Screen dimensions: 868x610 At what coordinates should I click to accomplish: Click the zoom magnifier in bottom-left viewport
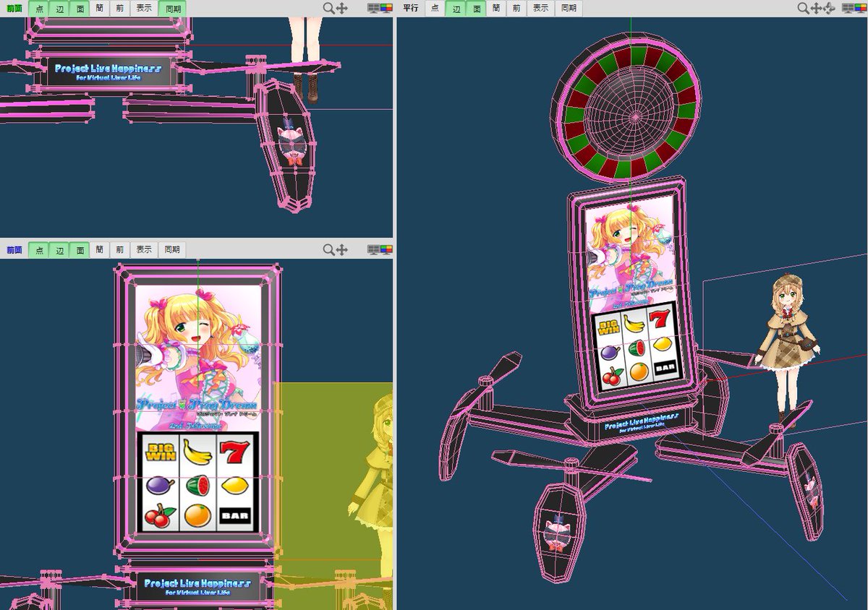tap(328, 249)
